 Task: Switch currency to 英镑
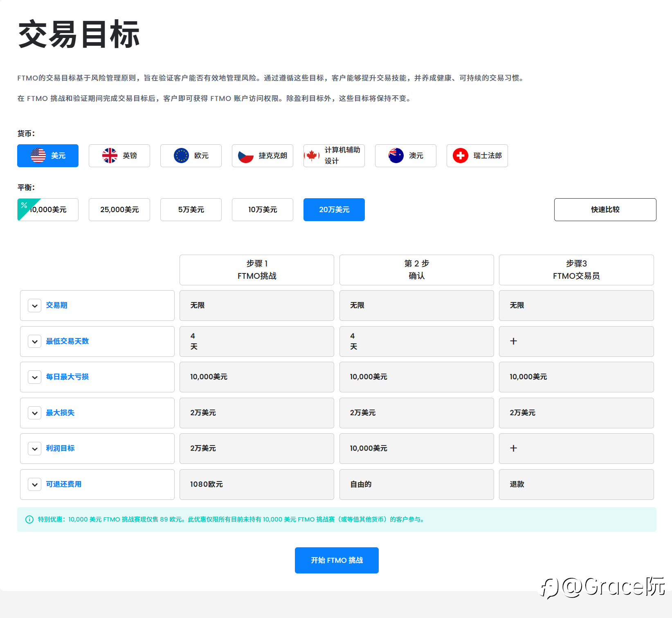pyautogui.click(x=119, y=156)
